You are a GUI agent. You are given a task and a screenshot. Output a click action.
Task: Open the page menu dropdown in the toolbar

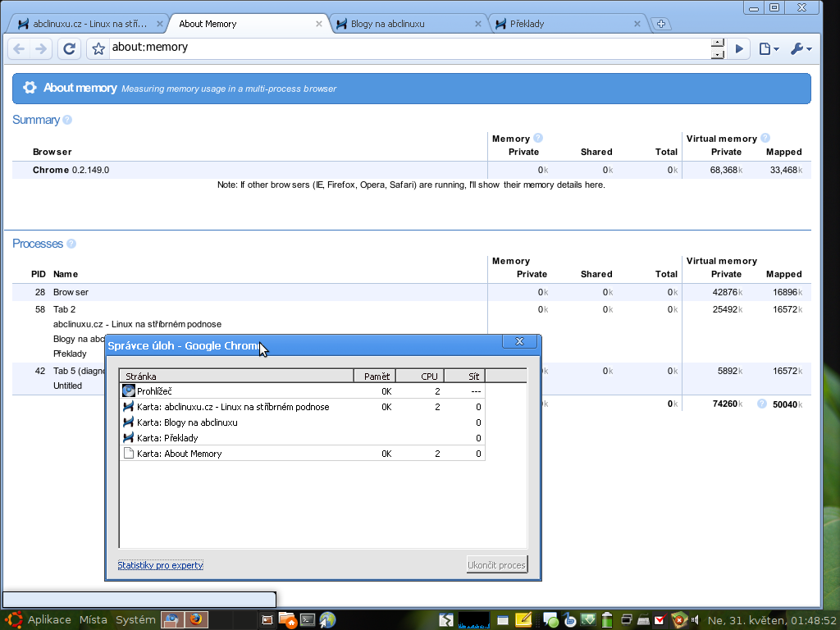769,48
